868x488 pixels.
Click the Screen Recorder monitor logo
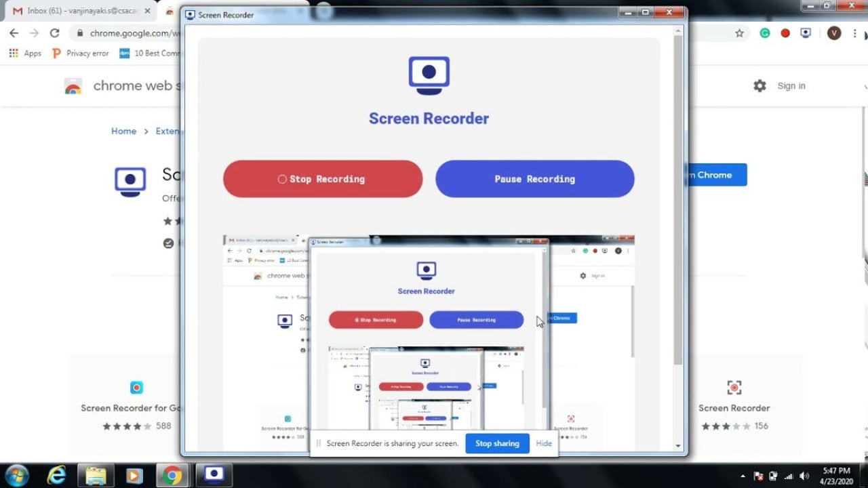[429, 75]
